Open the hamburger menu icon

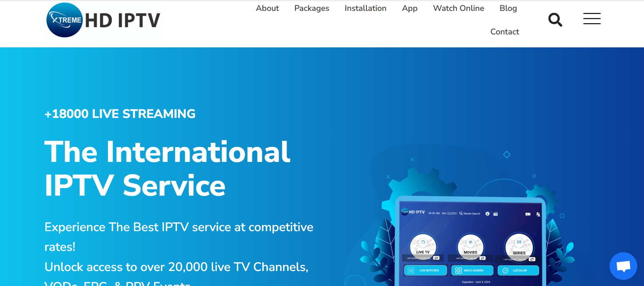[x=592, y=19]
